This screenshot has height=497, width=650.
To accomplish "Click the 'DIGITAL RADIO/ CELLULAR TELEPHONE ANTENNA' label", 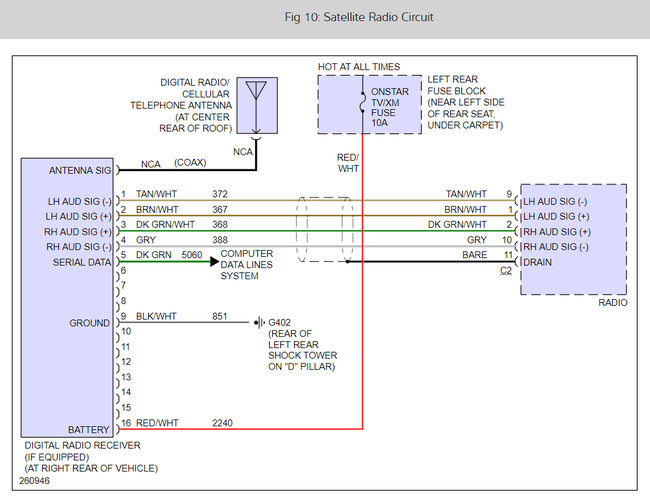I will pos(181,105).
